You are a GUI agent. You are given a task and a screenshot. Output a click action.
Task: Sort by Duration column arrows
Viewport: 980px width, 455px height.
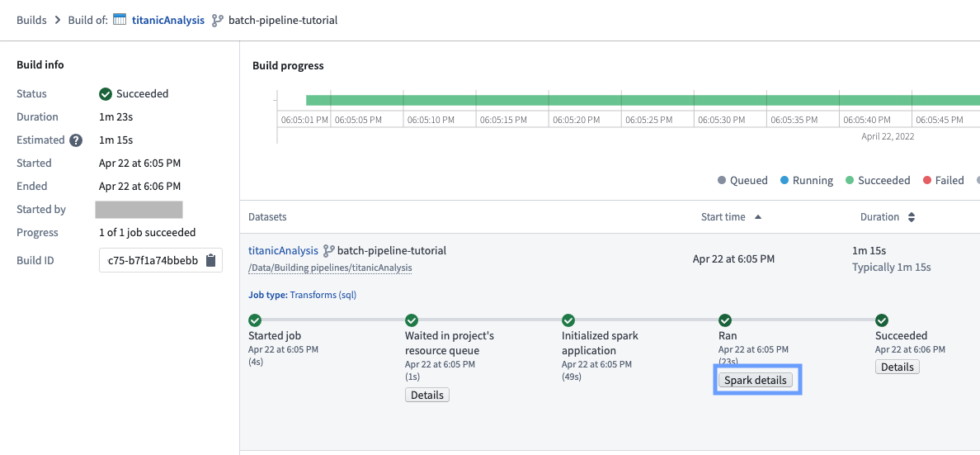pyautogui.click(x=912, y=217)
